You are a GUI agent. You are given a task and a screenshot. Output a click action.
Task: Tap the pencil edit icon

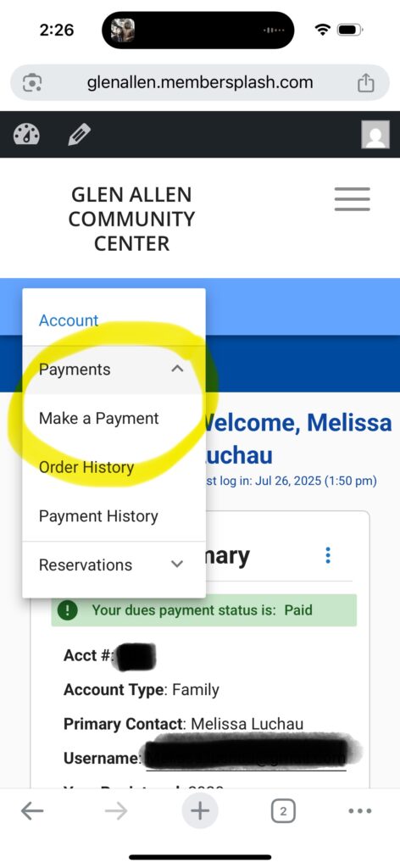click(79, 135)
